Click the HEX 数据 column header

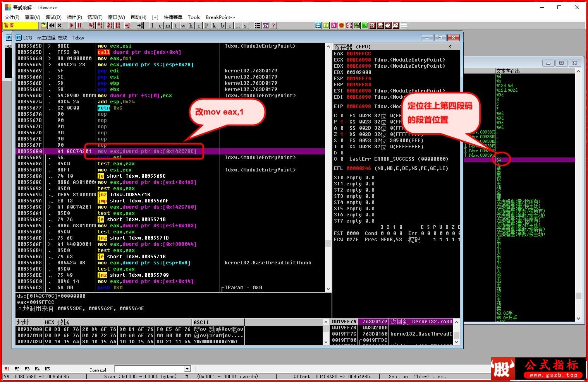[117, 322]
